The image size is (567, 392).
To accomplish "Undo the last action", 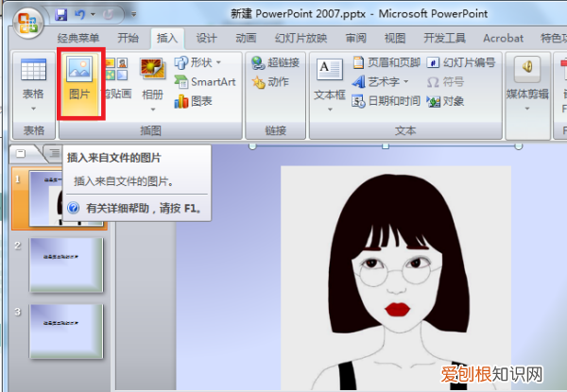I will tap(80, 14).
